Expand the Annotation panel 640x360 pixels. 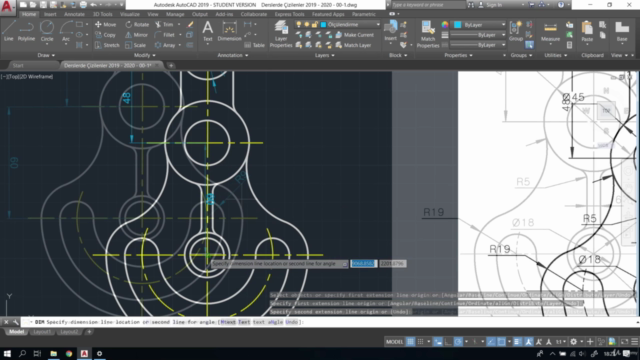[233, 55]
